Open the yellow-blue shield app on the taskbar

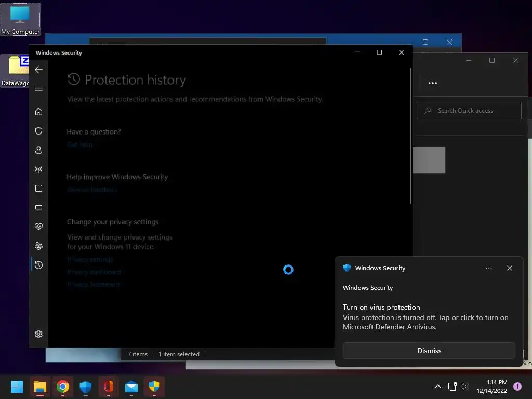click(154, 387)
